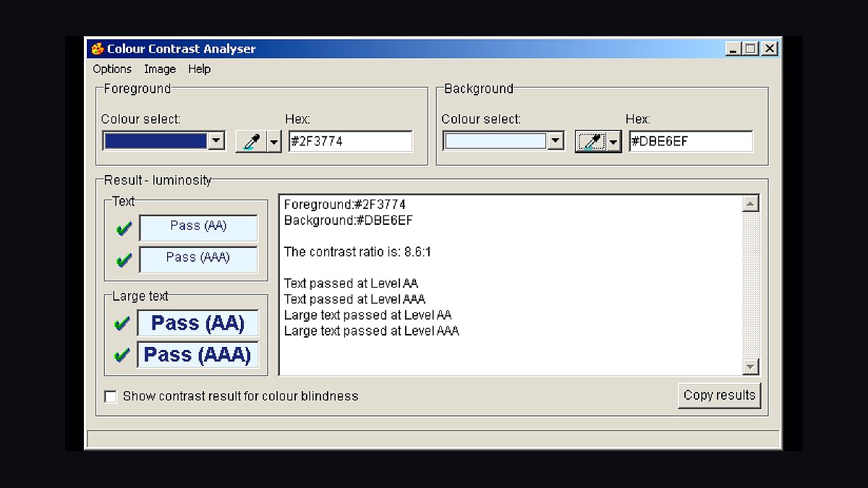Click the foreground Hex field with #2F3774
Image resolution: width=868 pixels, height=488 pixels.
point(351,142)
